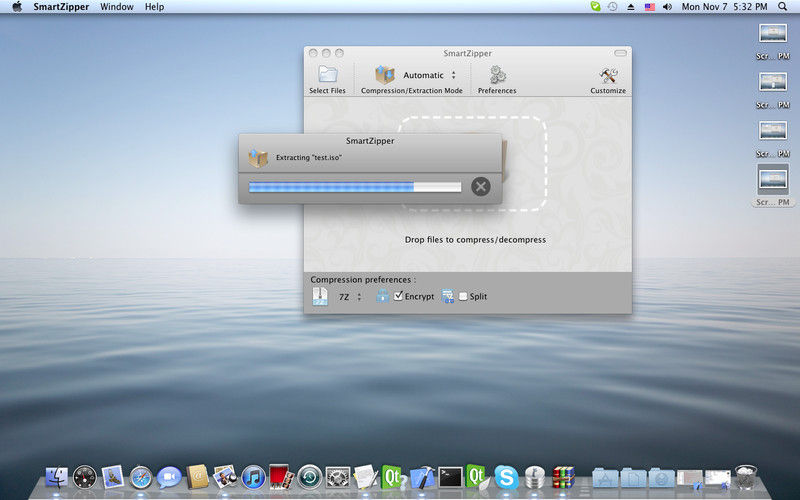Click the toolbar toggle pill button
Image resolution: width=800 pixels, height=500 pixels.
[620, 53]
